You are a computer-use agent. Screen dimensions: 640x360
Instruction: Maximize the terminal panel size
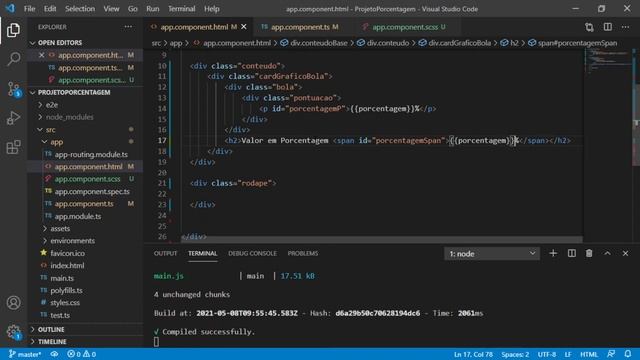pyautogui.click(x=607, y=253)
